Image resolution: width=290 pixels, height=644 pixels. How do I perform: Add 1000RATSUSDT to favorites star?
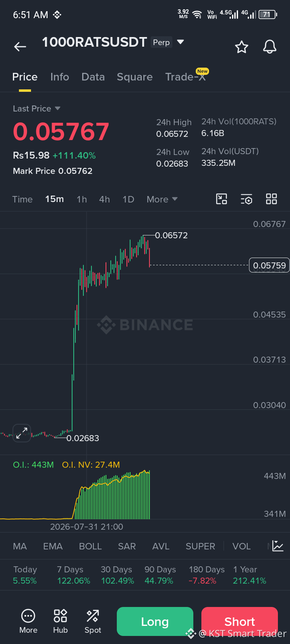[242, 47]
